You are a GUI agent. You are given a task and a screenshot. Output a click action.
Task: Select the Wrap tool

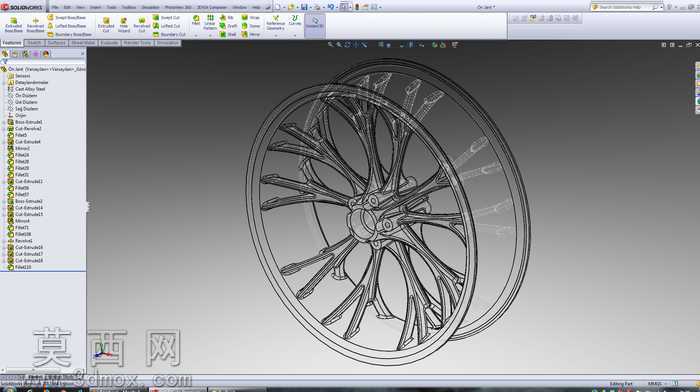[x=250, y=17]
